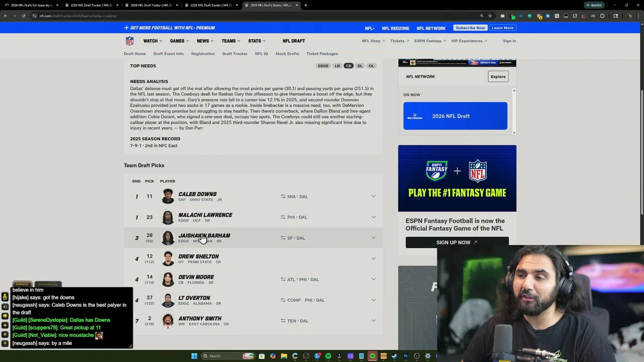Open File Explorer from taskbar
644x362 pixels.
pyautogui.click(x=284, y=356)
